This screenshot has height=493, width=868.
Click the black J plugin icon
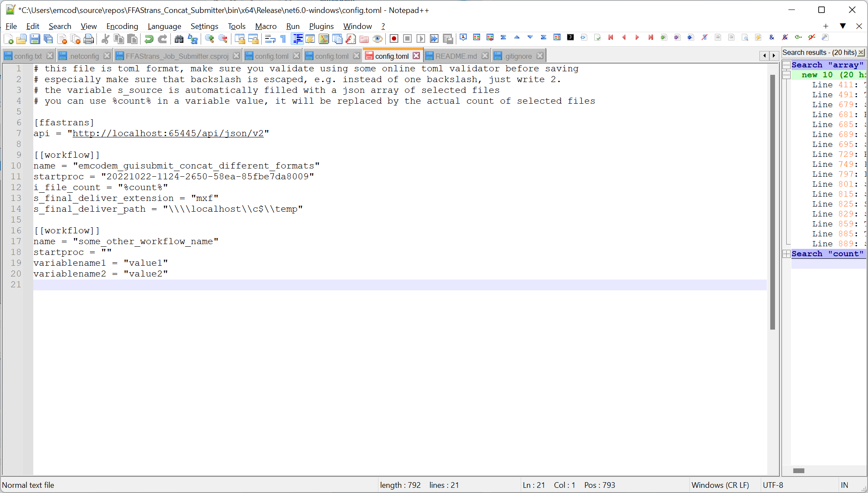[570, 38]
